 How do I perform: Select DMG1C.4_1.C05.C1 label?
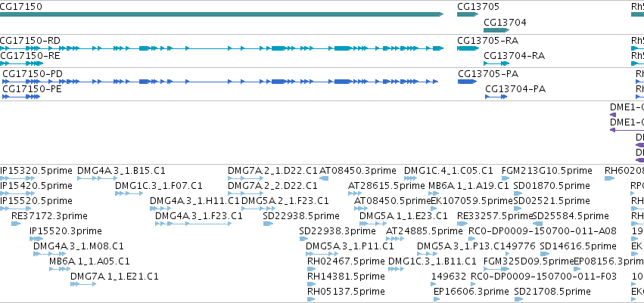coord(449,171)
